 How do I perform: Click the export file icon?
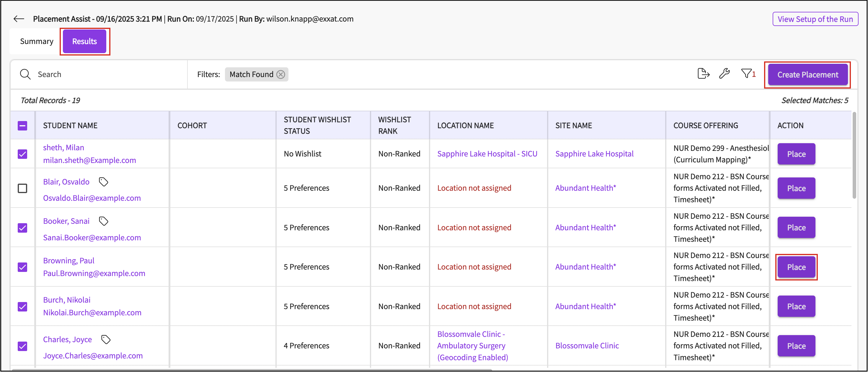[x=703, y=74]
